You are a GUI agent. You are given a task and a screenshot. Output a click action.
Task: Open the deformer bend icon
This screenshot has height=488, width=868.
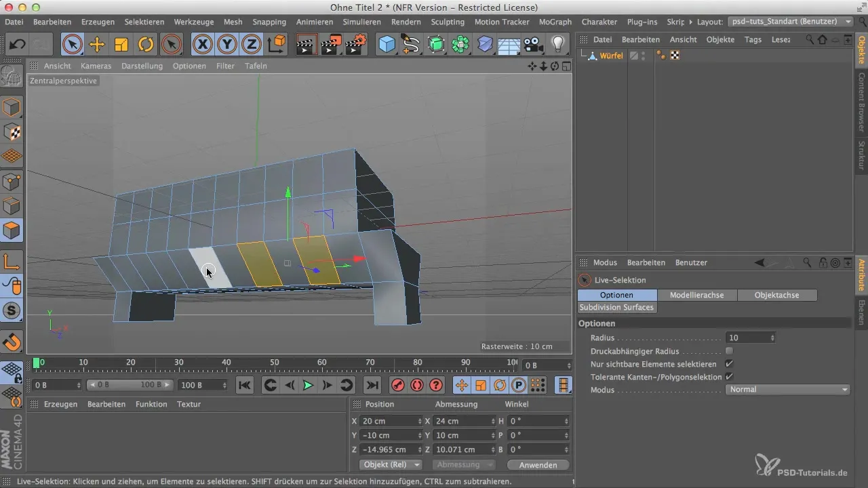pyautogui.click(x=485, y=45)
